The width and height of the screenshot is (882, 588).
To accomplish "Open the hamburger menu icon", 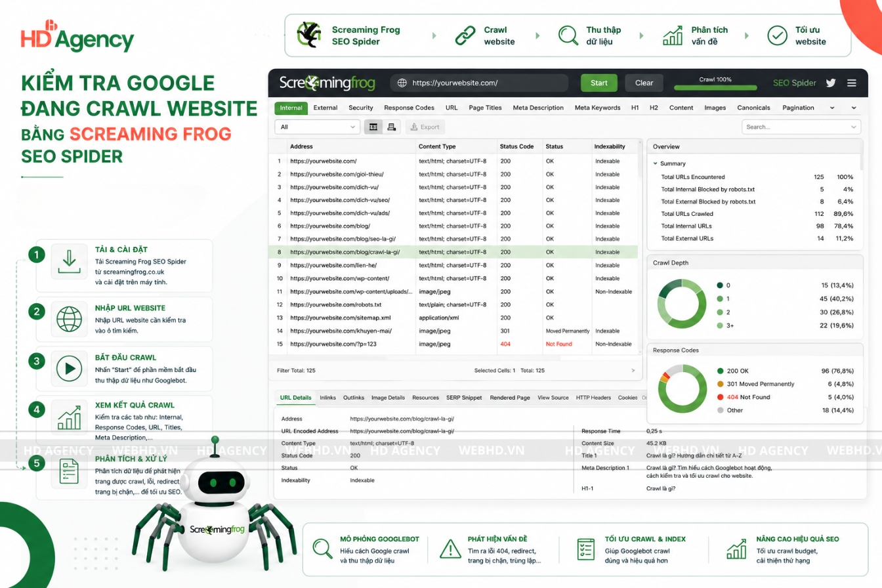I will pos(852,83).
